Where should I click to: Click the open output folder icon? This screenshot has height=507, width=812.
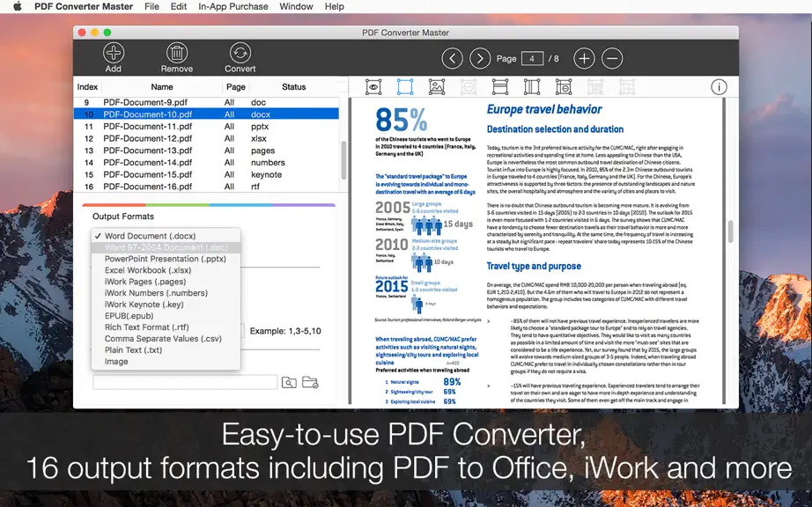click(x=310, y=382)
